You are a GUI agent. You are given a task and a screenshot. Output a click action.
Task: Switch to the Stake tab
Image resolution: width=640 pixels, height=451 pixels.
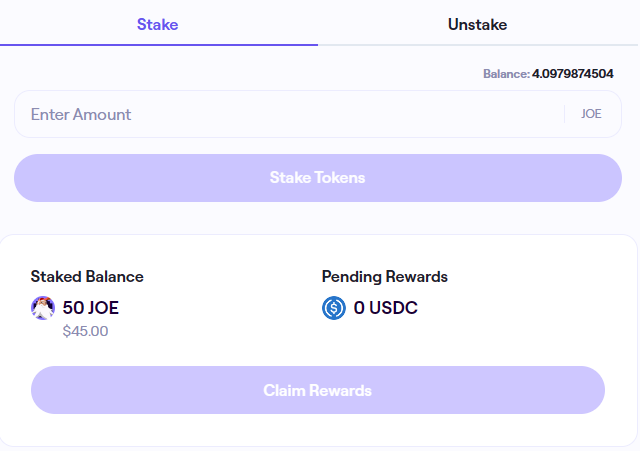(x=158, y=24)
